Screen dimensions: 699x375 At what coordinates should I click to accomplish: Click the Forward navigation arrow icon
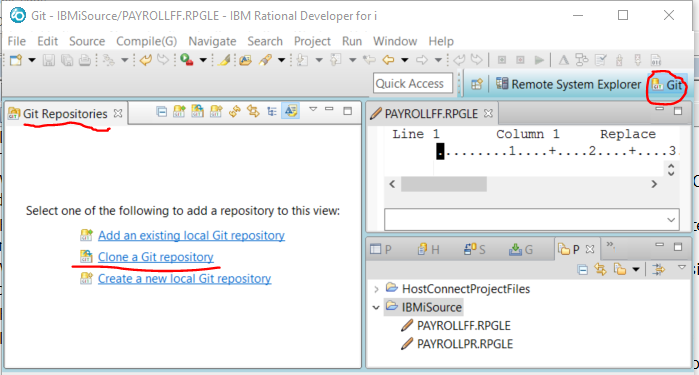coord(421,59)
